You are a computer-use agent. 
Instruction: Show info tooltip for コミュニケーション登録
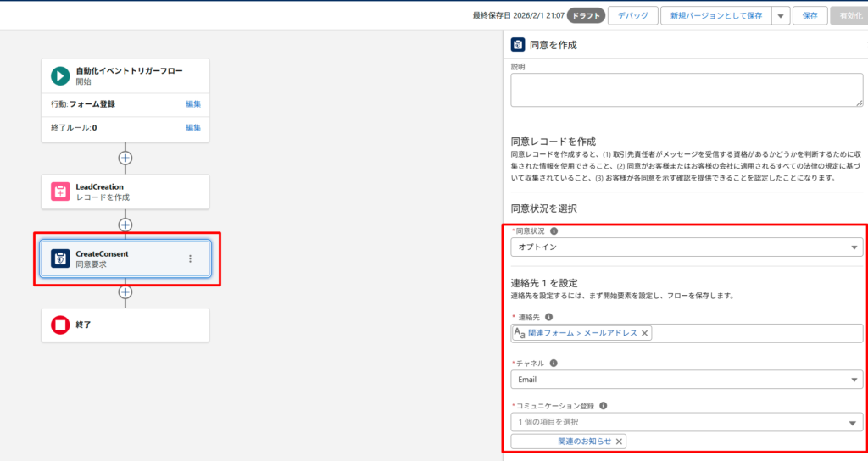(x=604, y=406)
